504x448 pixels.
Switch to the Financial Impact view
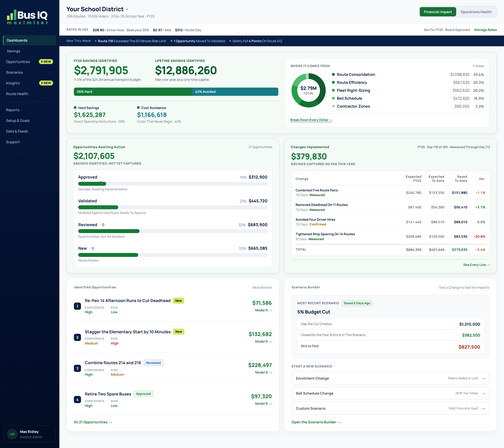[437, 12]
